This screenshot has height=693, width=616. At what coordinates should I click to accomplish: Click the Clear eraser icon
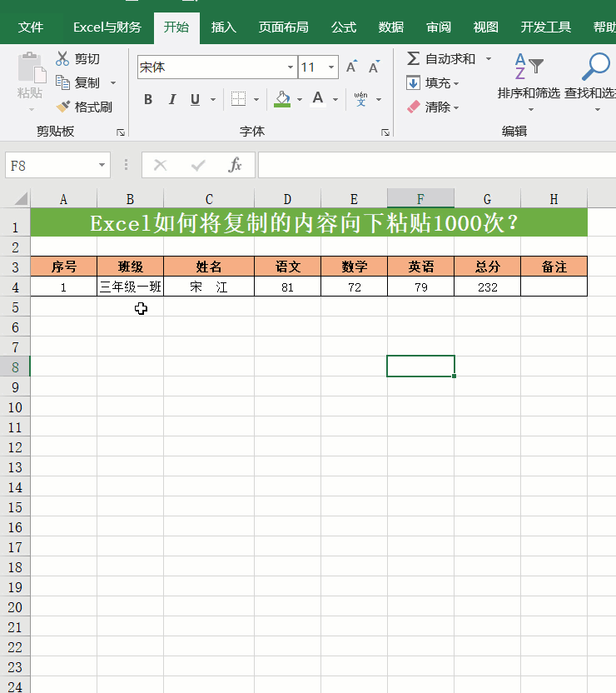pyautogui.click(x=414, y=107)
